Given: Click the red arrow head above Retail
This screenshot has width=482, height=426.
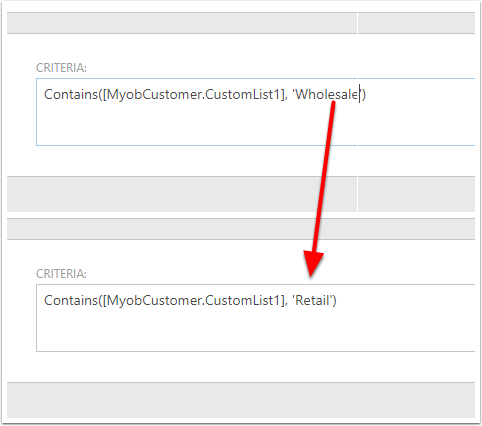Looking at the screenshot, I should (313, 263).
